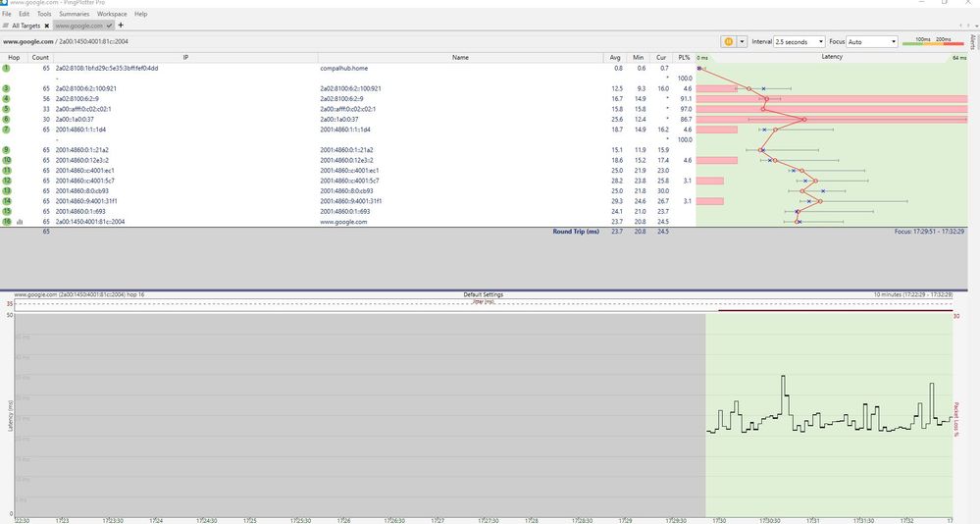This screenshot has width=980, height=524.
Task: Click the Avg column header
Action: pyautogui.click(x=615, y=58)
